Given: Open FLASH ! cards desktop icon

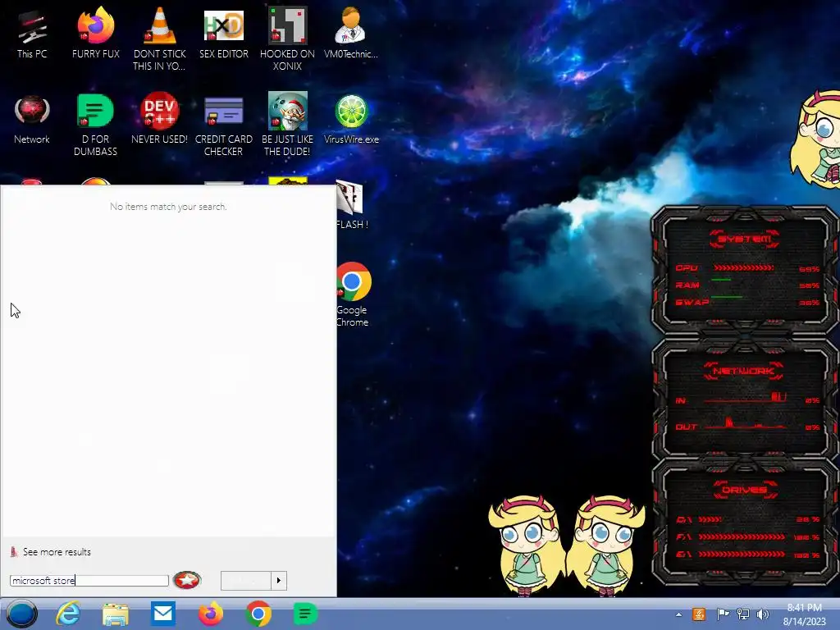Looking at the screenshot, I should [x=352, y=206].
